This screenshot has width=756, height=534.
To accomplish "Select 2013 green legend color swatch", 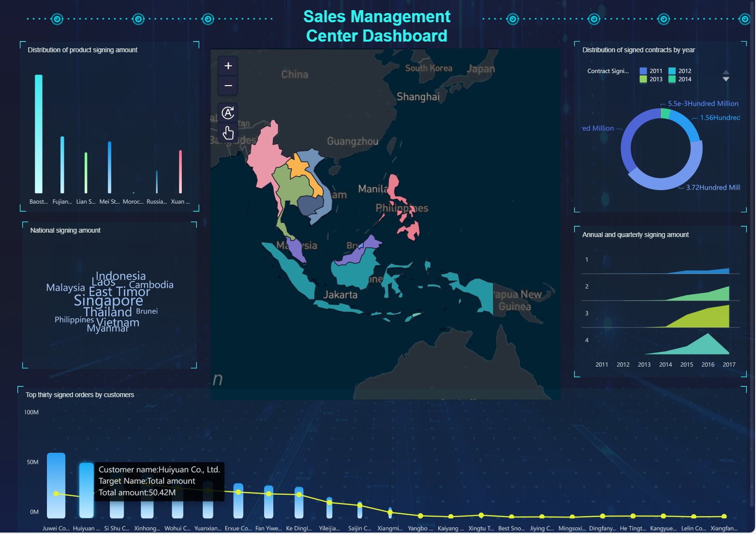I will pyautogui.click(x=643, y=79).
